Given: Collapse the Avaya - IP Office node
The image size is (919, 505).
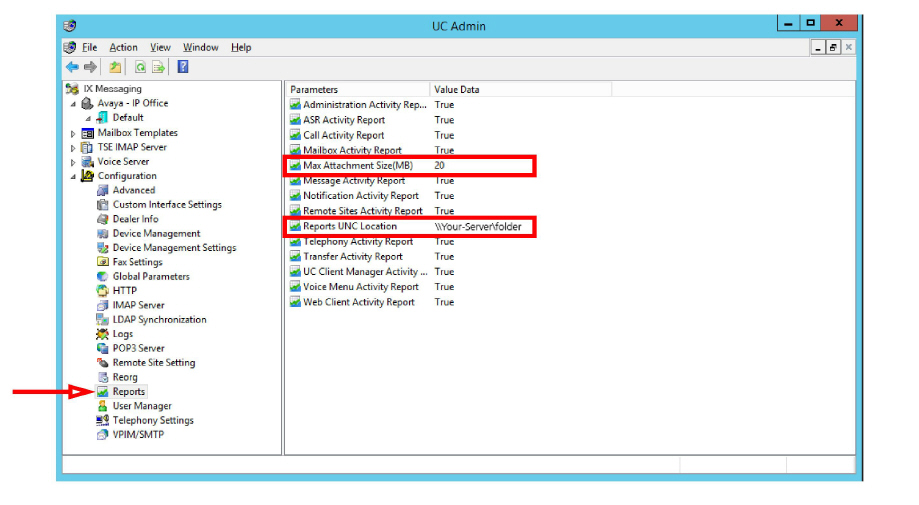Looking at the screenshot, I should tap(73, 104).
